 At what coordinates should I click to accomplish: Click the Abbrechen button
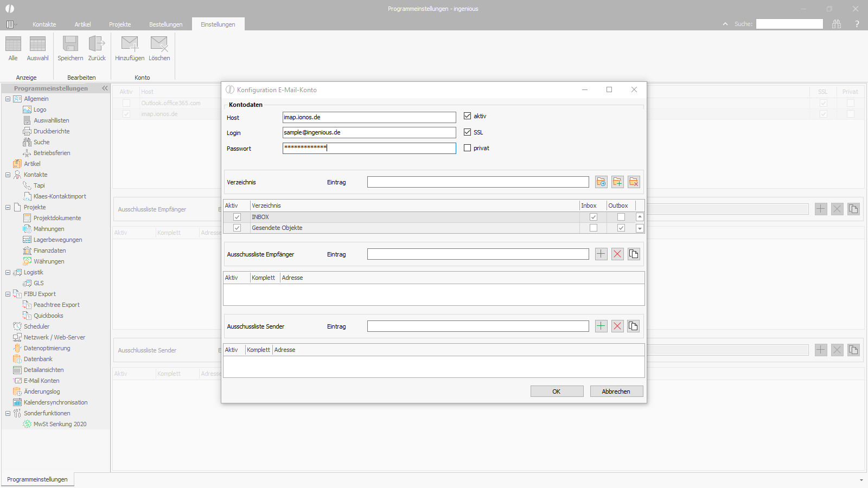[616, 391]
